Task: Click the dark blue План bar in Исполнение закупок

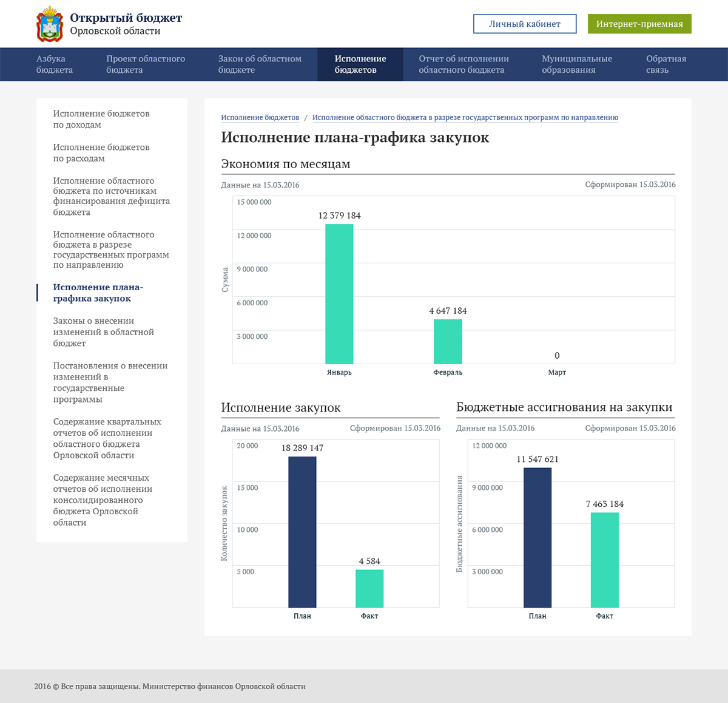Action: click(302, 532)
